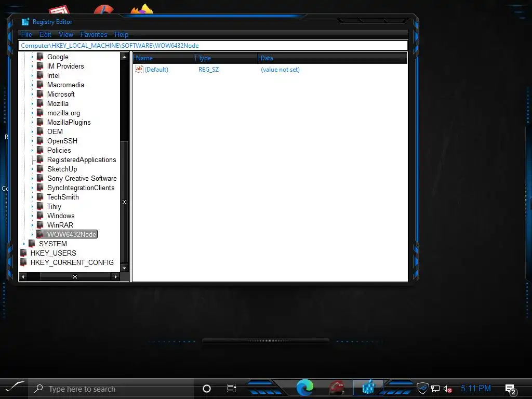The image size is (532, 399).
Task: Click the Google key folder icon
Action: [40, 56]
